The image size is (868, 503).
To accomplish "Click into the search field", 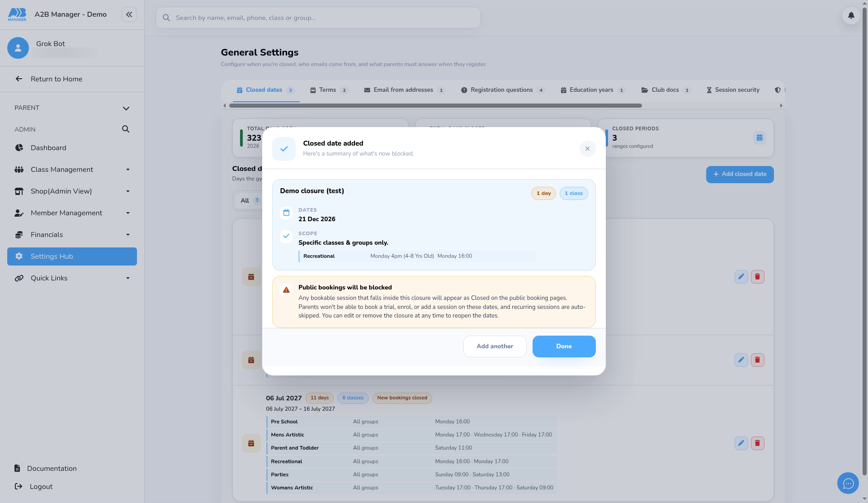I will (318, 18).
